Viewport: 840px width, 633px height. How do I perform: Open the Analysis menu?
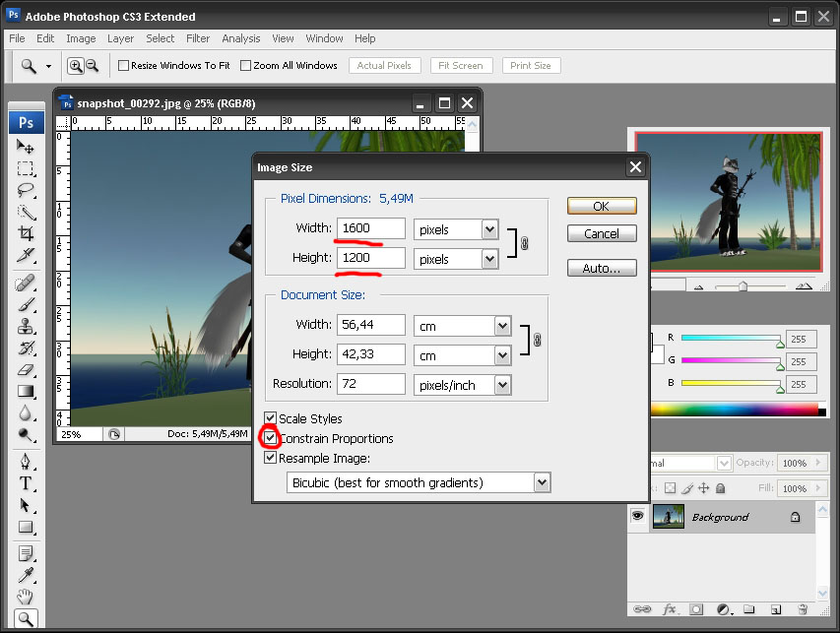click(x=240, y=38)
